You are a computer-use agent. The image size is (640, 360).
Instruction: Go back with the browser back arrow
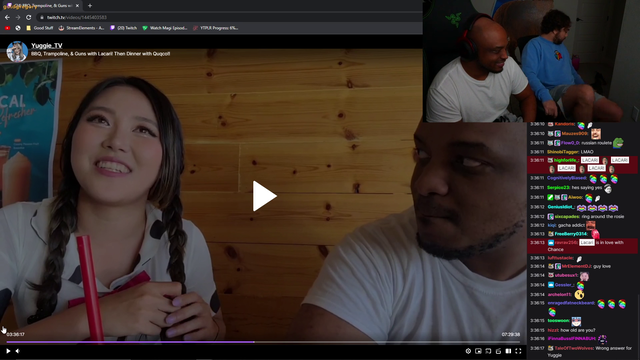(7, 18)
